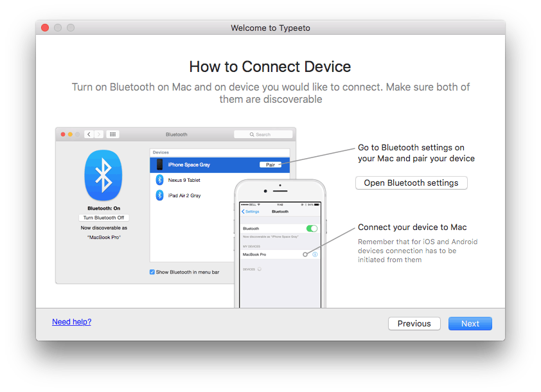The width and height of the screenshot is (541, 392).
Task: Open the Need help? link
Action: 72,321
